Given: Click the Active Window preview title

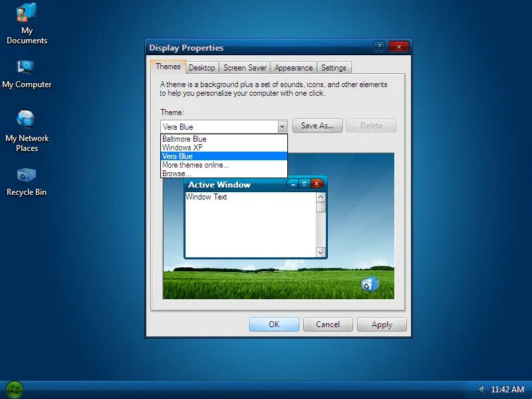Looking at the screenshot, I should point(219,185).
